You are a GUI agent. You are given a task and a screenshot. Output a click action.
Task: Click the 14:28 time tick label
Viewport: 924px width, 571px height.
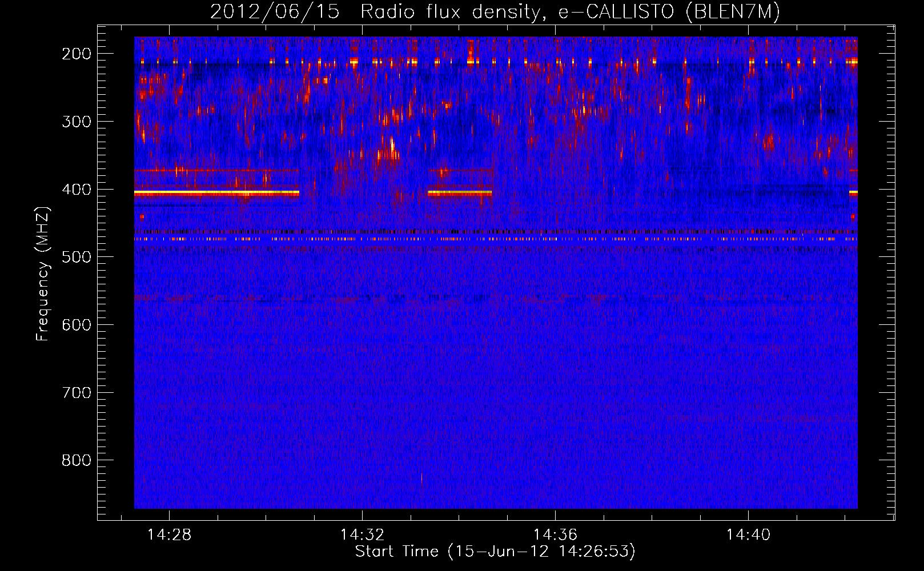[x=170, y=535]
